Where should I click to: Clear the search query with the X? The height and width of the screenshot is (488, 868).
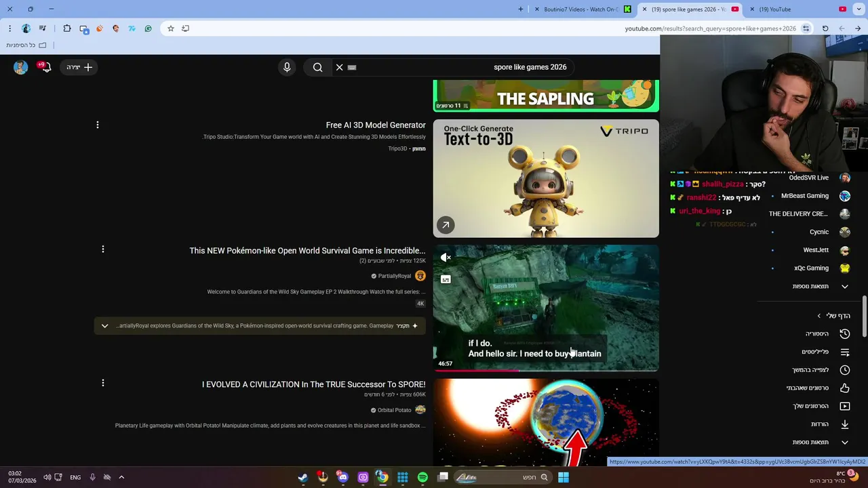(340, 67)
